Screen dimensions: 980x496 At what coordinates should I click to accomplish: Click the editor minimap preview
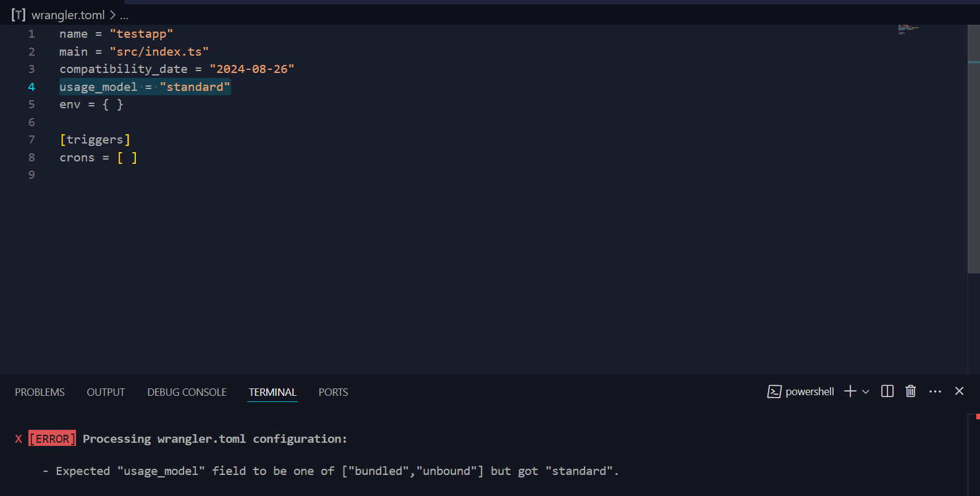908,29
